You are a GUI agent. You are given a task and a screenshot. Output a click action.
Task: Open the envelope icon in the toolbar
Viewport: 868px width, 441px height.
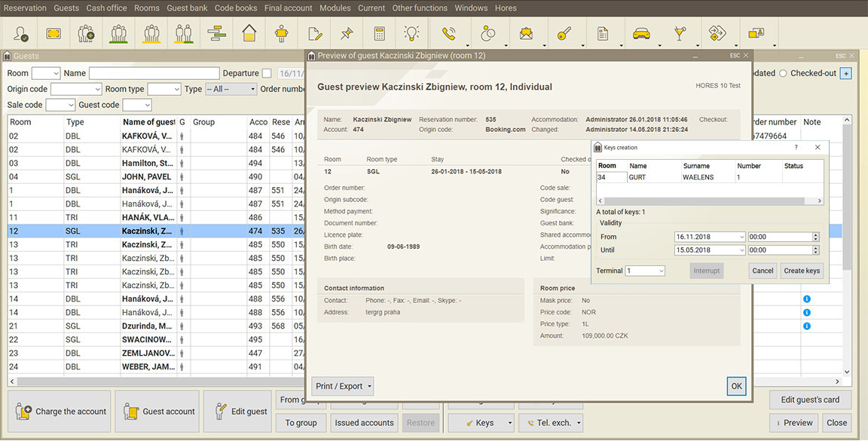526,33
